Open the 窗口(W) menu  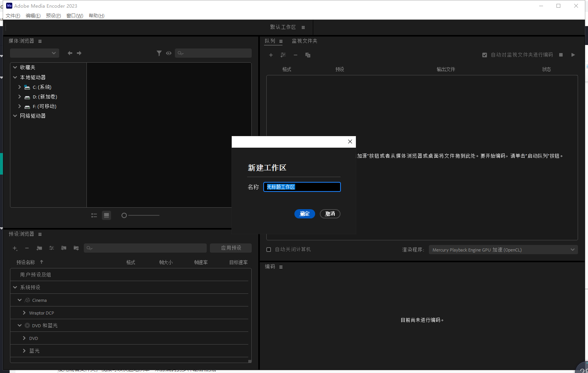coord(75,16)
